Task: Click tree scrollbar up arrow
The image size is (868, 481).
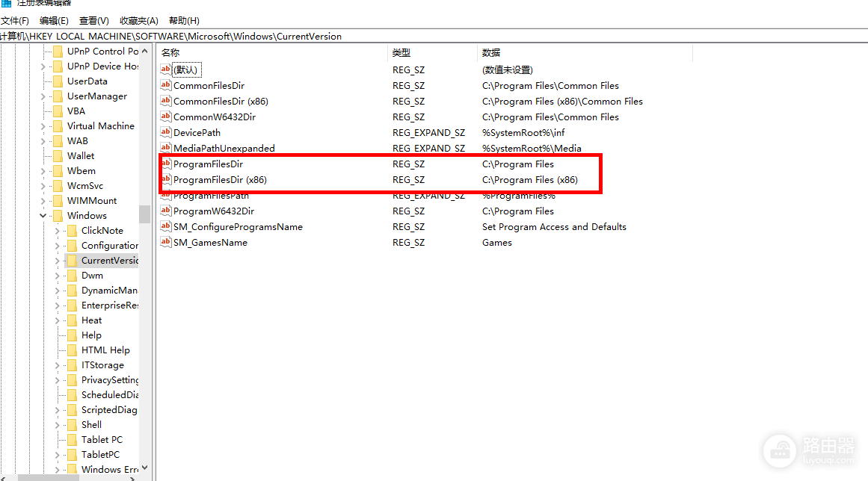Action: pos(144,51)
